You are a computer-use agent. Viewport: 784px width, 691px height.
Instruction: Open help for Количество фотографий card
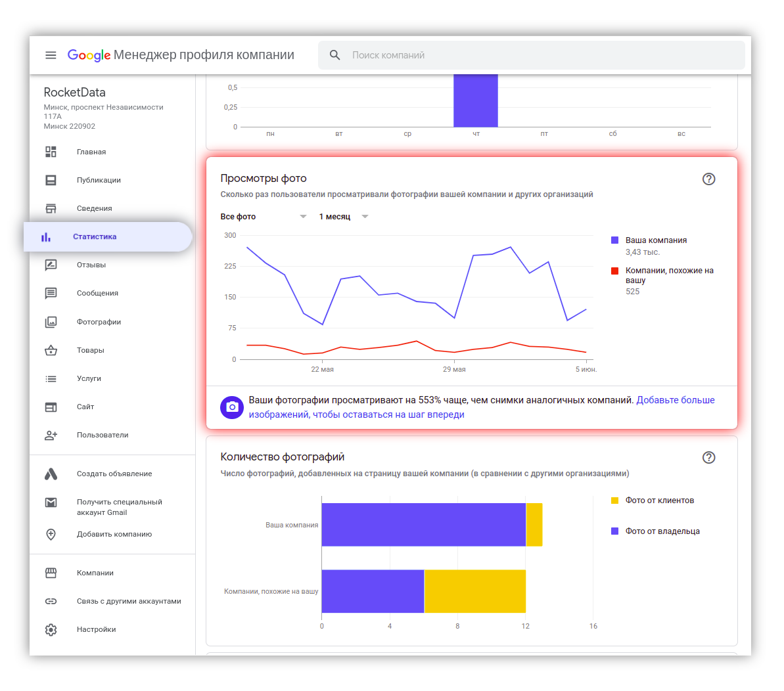pos(708,458)
